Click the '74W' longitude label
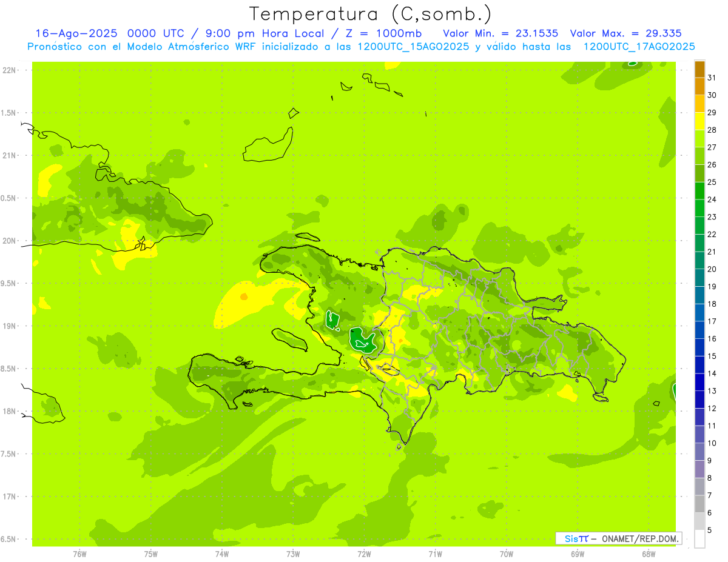Viewport: 728px width, 562px height. 221,554
